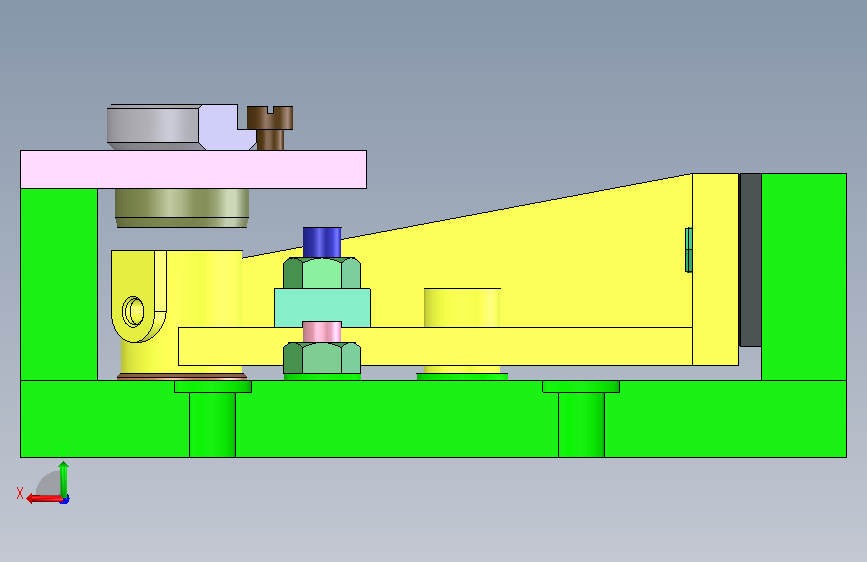Select the pink top plate
Image resolution: width=867 pixels, height=562 pixels.
click(194, 169)
